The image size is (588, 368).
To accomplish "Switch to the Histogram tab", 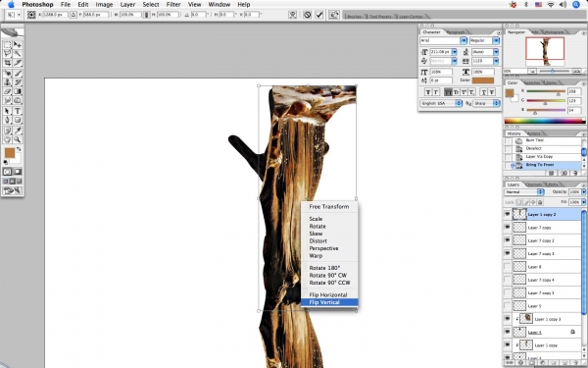I will click(554, 32).
